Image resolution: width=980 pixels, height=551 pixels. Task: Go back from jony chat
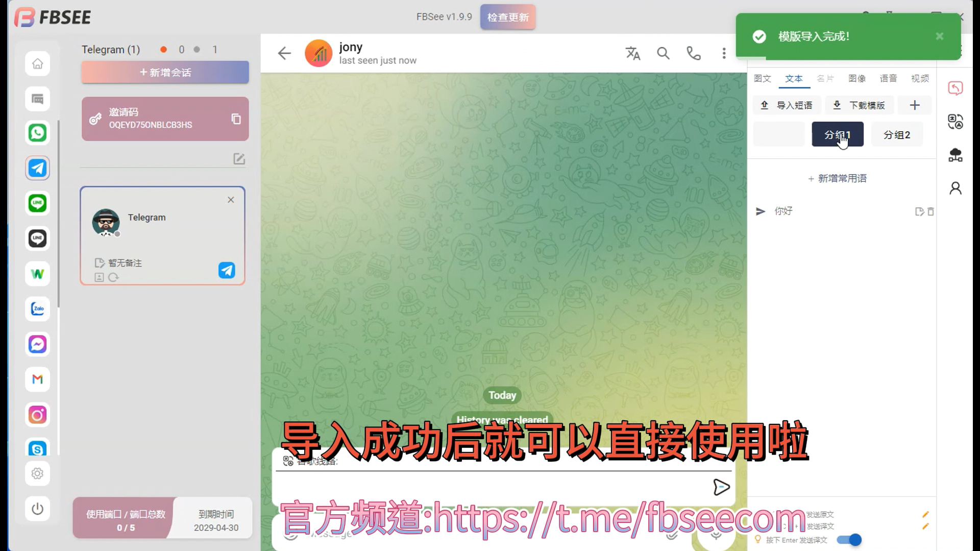(284, 53)
